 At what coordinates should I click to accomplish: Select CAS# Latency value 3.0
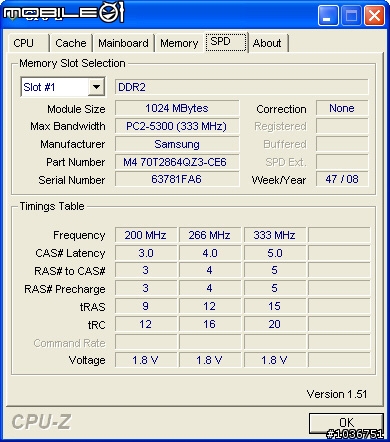146,253
